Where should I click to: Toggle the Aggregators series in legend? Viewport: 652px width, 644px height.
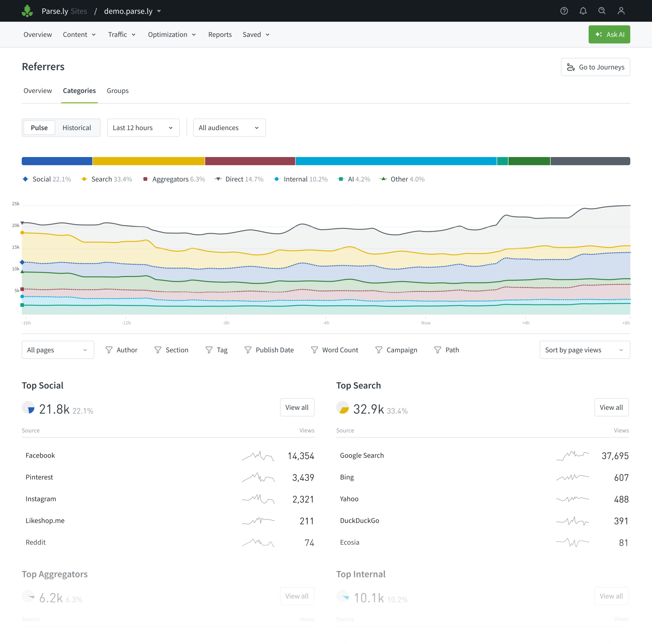[170, 179]
